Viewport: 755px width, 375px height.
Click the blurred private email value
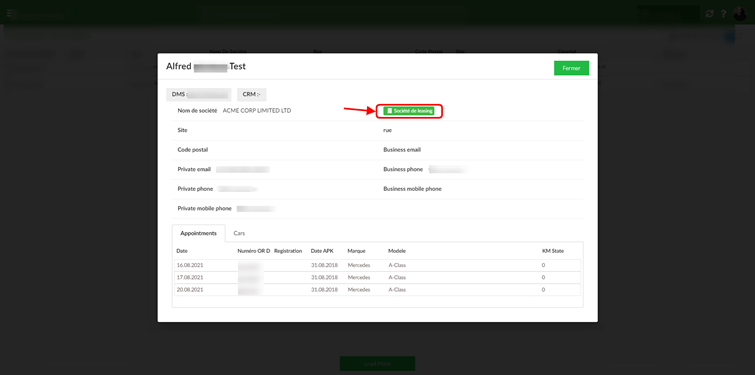coord(243,169)
